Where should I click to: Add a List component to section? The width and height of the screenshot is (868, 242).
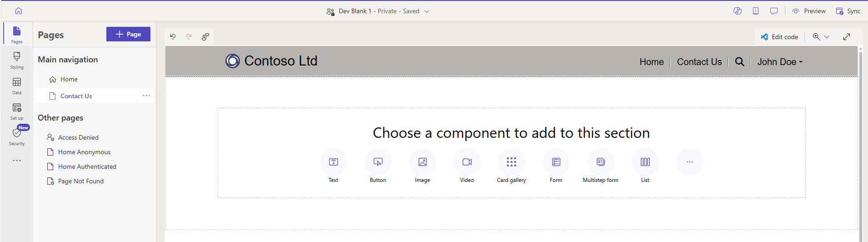[x=645, y=162]
